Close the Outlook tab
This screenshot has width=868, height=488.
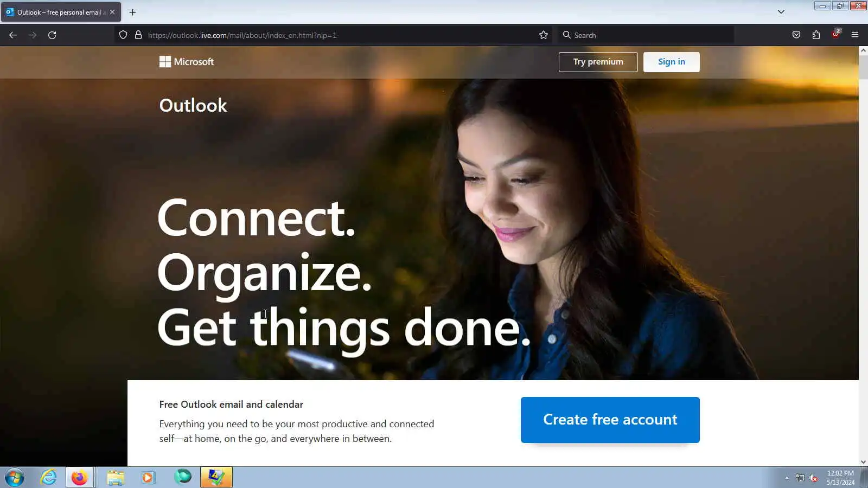coord(112,12)
